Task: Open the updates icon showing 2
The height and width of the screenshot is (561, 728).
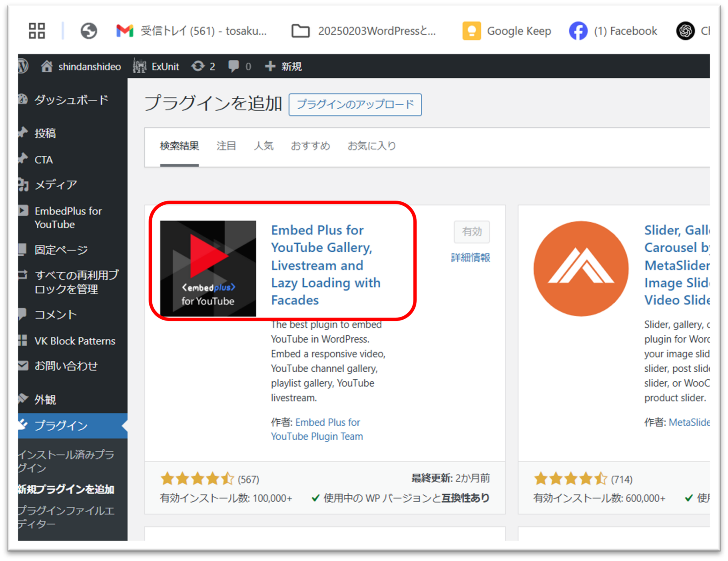Action: [x=203, y=67]
